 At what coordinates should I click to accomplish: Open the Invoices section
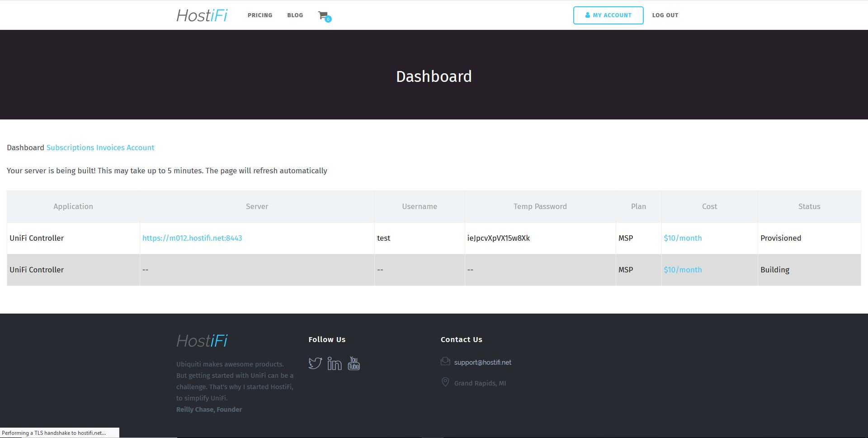click(109, 148)
